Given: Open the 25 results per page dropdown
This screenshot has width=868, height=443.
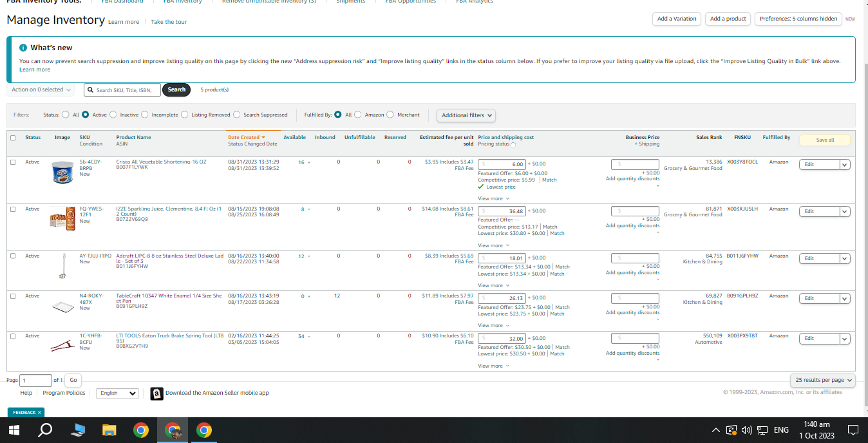Looking at the screenshot, I should pyautogui.click(x=823, y=380).
